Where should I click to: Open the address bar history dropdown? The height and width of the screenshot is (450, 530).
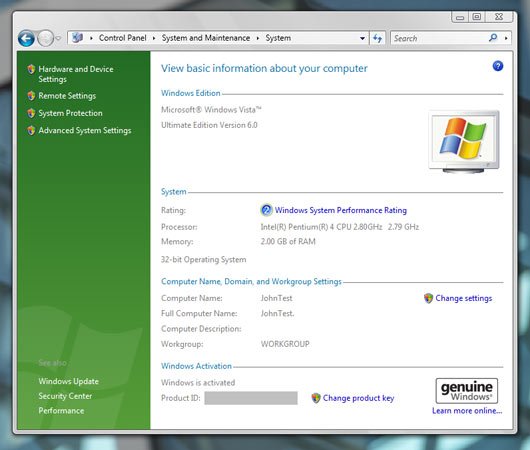click(x=362, y=38)
